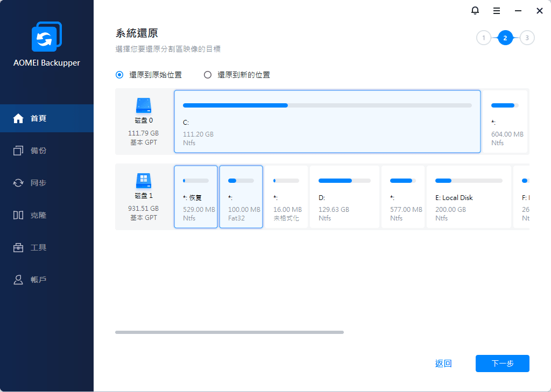The image size is (551, 392).
Task: Open the 克隆 clone section
Action: click(x=47, y=215)
